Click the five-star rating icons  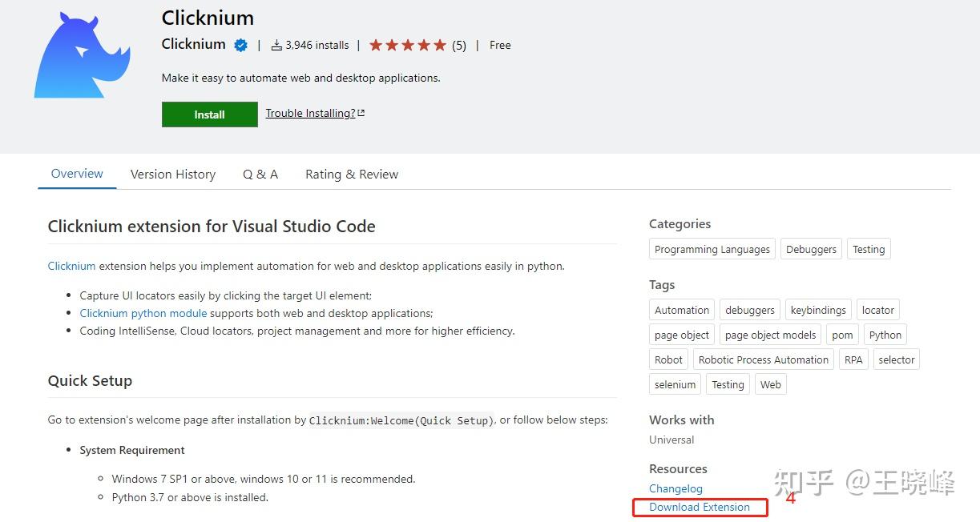click(x=407, y=46)
